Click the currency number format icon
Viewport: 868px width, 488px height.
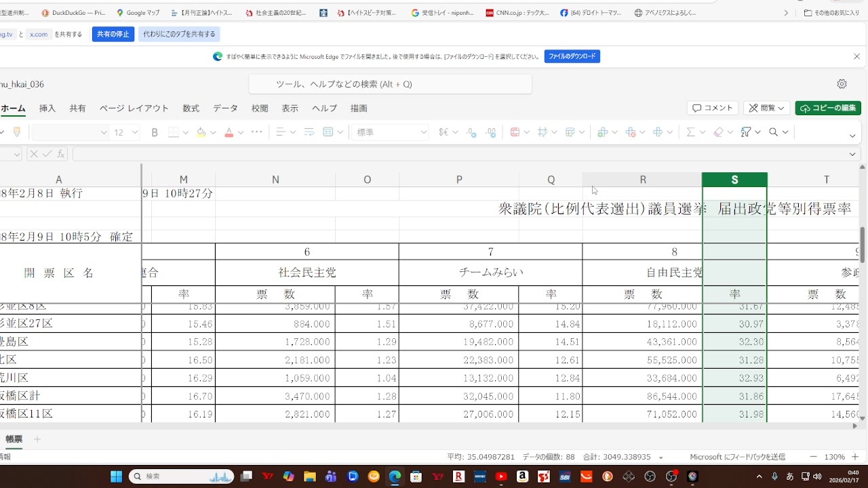click(x=444, y=132)
